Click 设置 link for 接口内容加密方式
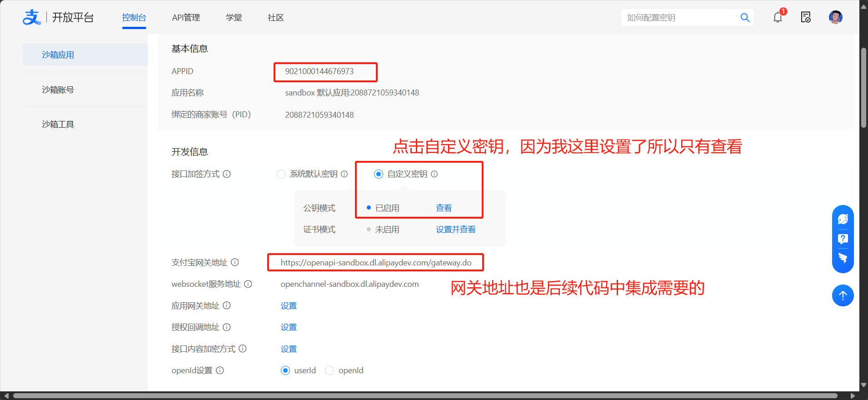Viewport: 868px width, 400px height. click(289, 349)
